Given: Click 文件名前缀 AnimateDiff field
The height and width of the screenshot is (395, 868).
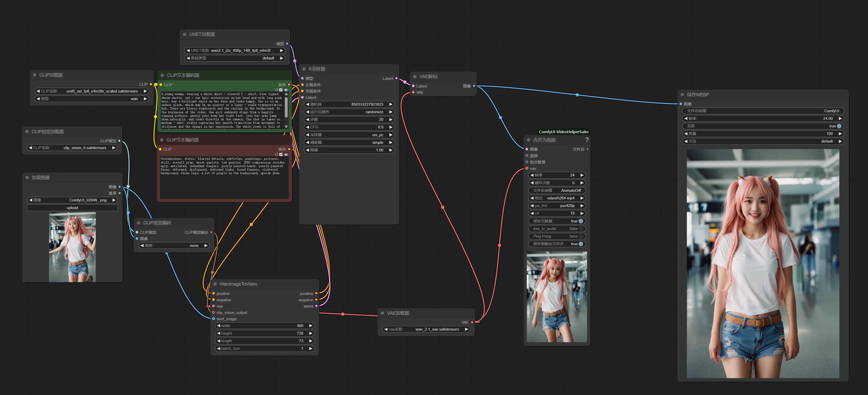Looking at the screenshot, I should pos(556,191).
